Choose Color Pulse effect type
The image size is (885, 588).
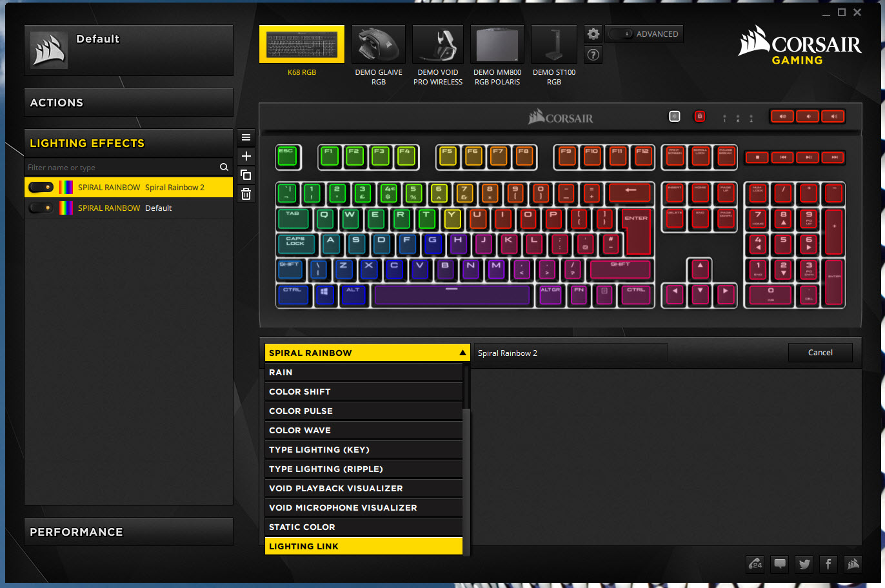pyautogui.click(x=364, y=411)
